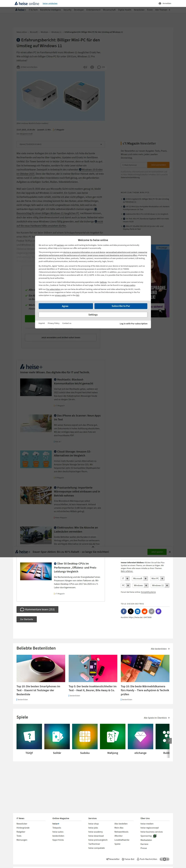
Task: Open Alle bestenlisten link
Action: point(160,649)
